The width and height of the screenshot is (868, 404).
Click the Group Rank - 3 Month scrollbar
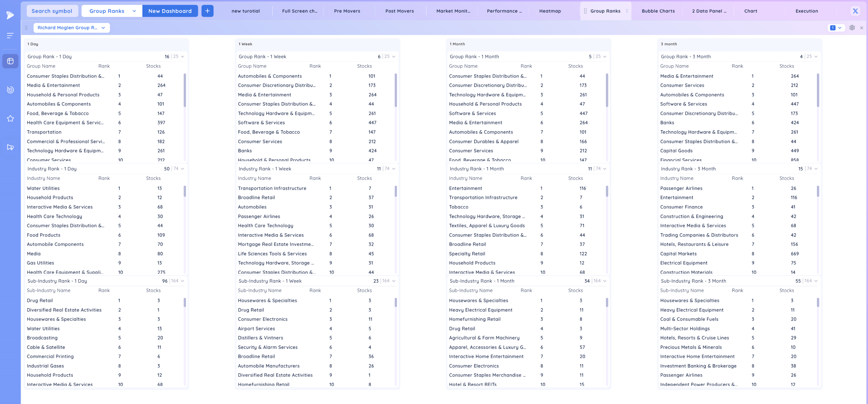point(818,90)
